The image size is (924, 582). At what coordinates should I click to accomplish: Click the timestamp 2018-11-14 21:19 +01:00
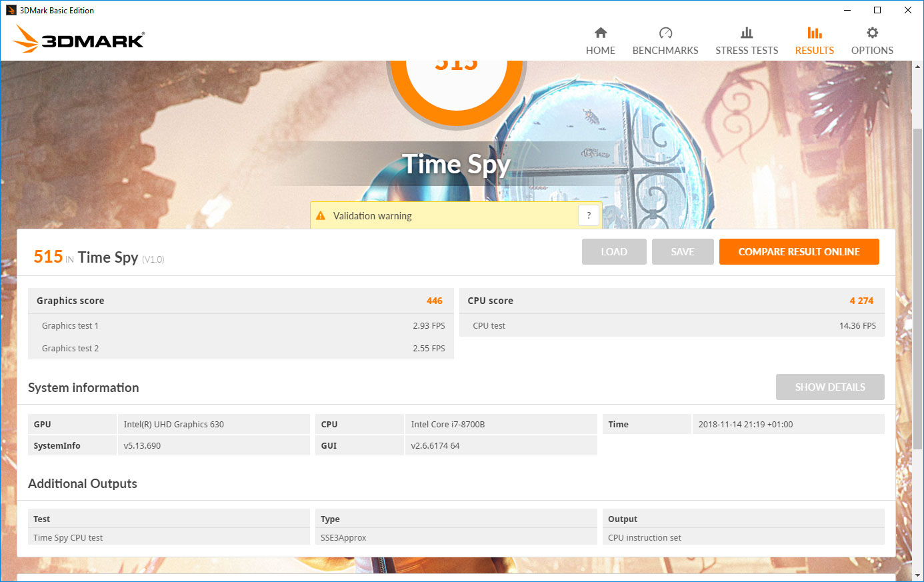point(746,425)
